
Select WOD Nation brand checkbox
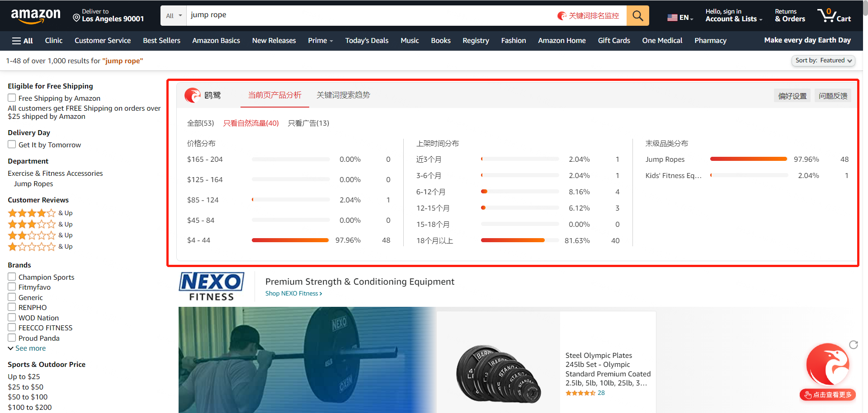point(12,317)
